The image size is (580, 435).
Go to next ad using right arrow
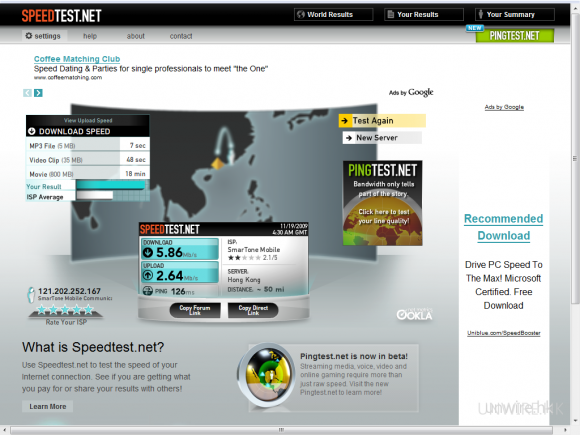(38, 93)
